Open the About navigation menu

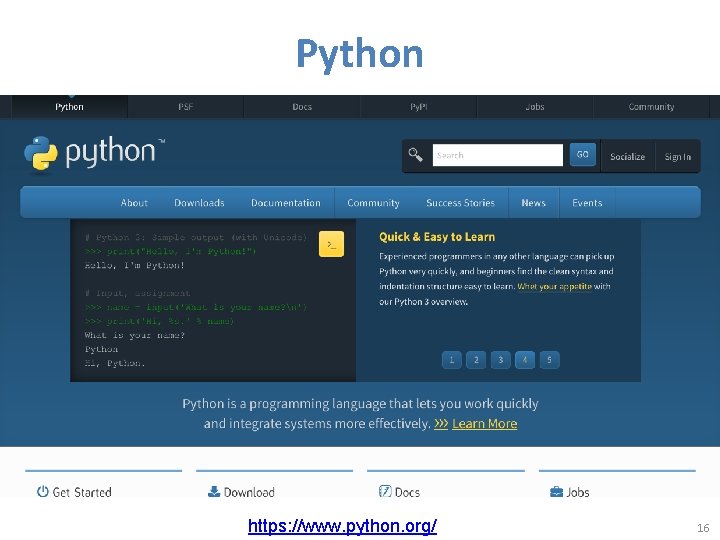click(x=134, y=203)
